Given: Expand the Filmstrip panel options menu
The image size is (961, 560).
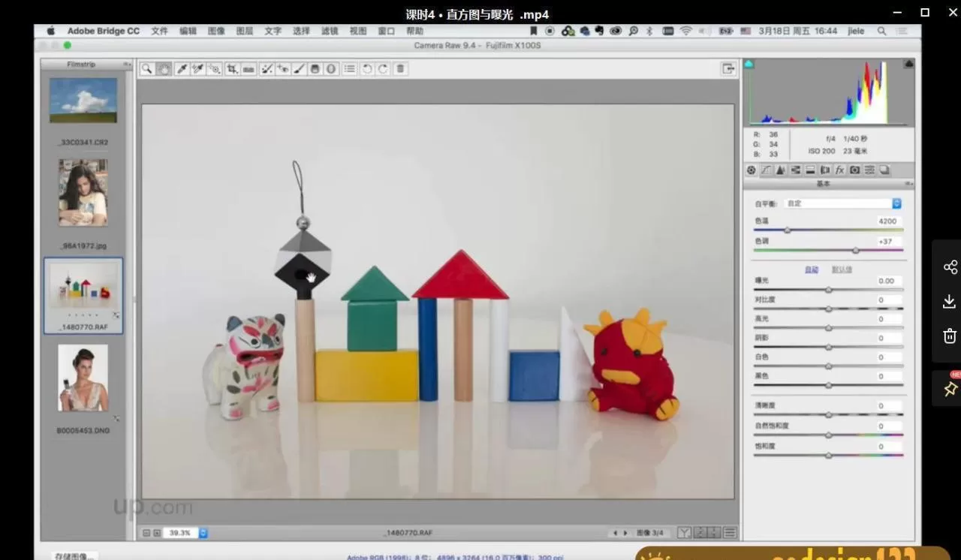Looking at the screenshot, I should (x=127, y=65).
